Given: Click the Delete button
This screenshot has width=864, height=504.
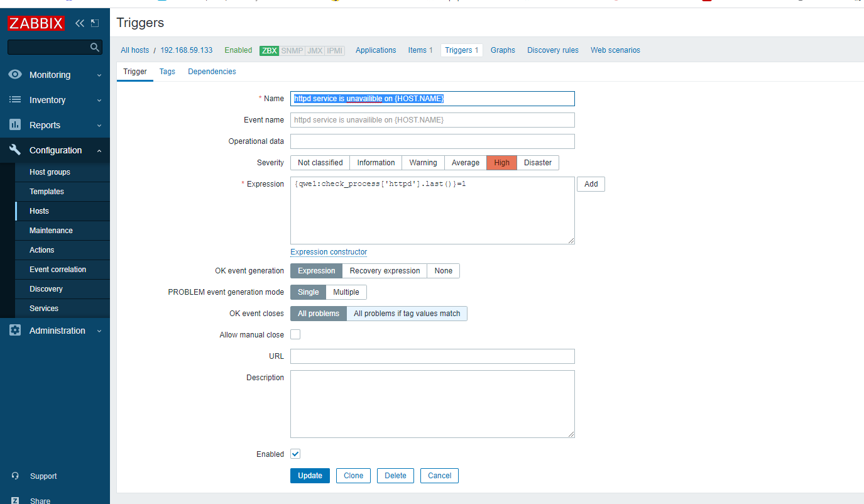Looking at the screenshot, I should click(x=395, y=476).
